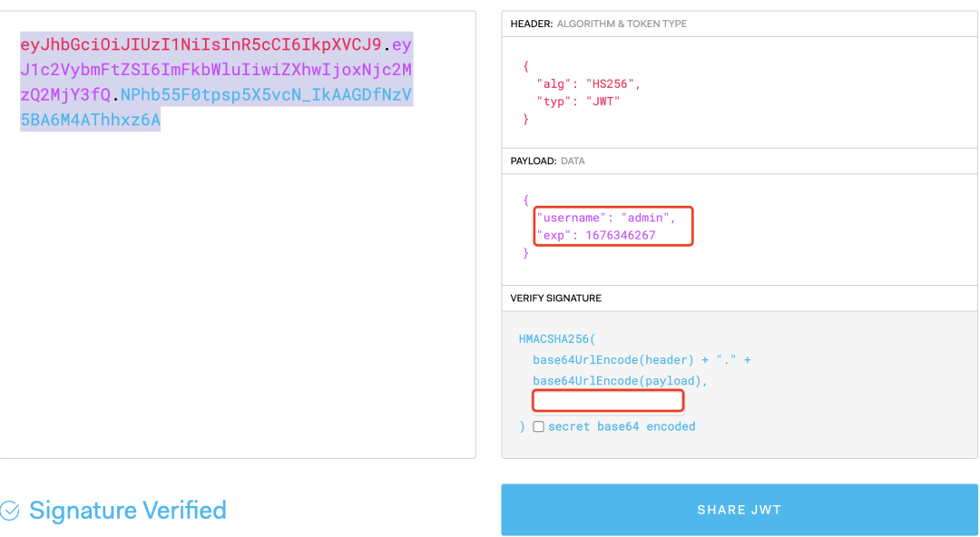Place cursor on the "alg": "HS256" line
The image size is (980, 537).
click(x=588, y=83)
